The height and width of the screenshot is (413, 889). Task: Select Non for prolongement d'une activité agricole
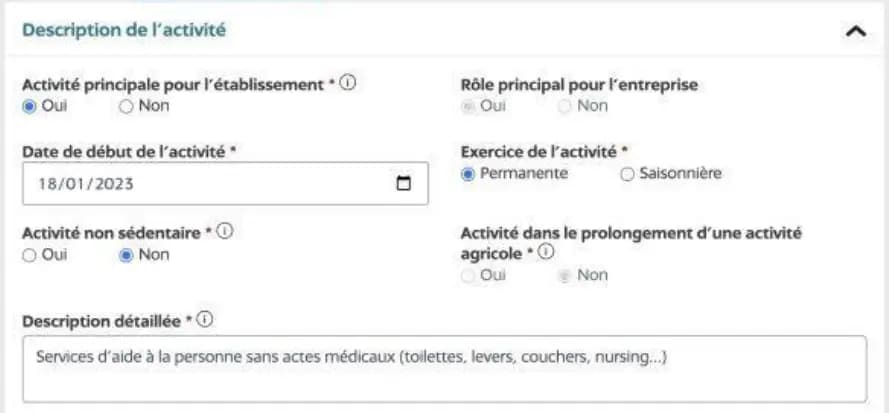[565, 275]
